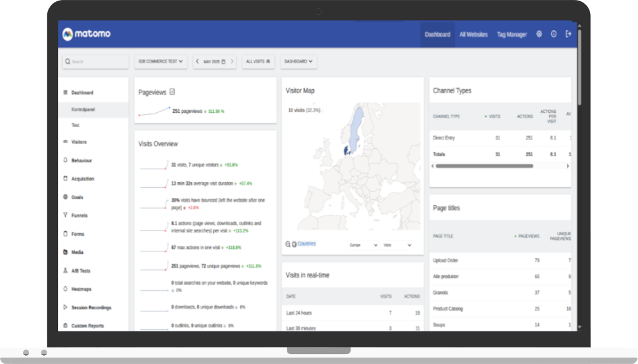The width and height of the screenshot is (638, 364).
Task: Click inside the Search field
Action: click(95, 61)
